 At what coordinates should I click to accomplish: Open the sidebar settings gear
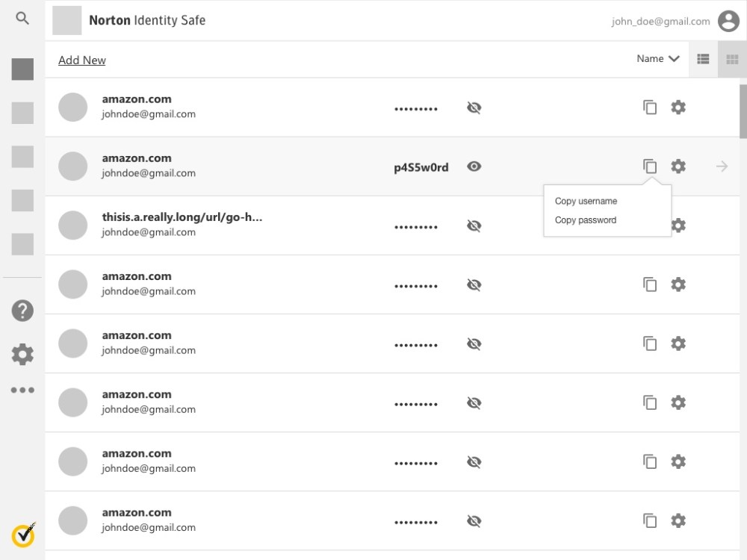(22, 354)
